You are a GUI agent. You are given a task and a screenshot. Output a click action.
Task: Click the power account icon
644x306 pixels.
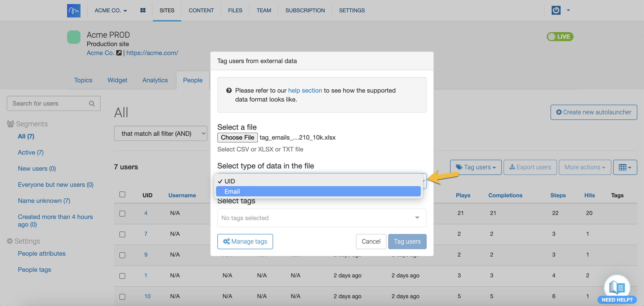556,11
